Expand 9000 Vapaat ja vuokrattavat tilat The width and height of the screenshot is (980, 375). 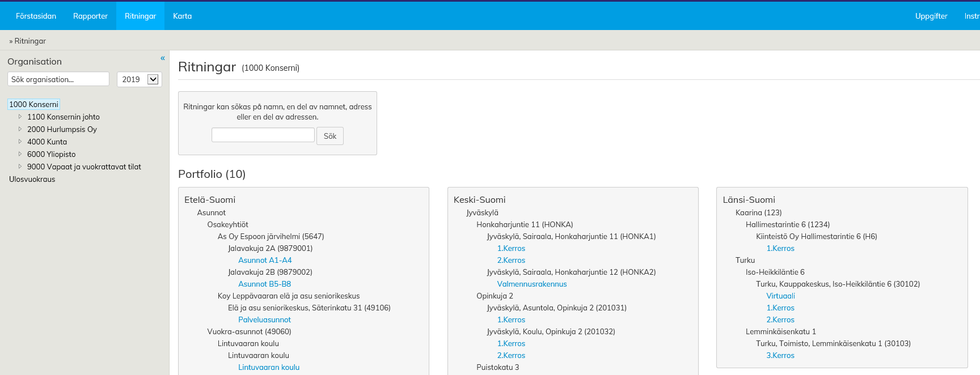tap(20, 167)
